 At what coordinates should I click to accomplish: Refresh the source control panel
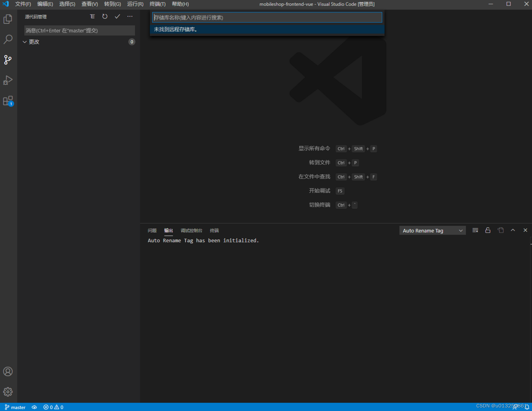click(x=105, y=17)
